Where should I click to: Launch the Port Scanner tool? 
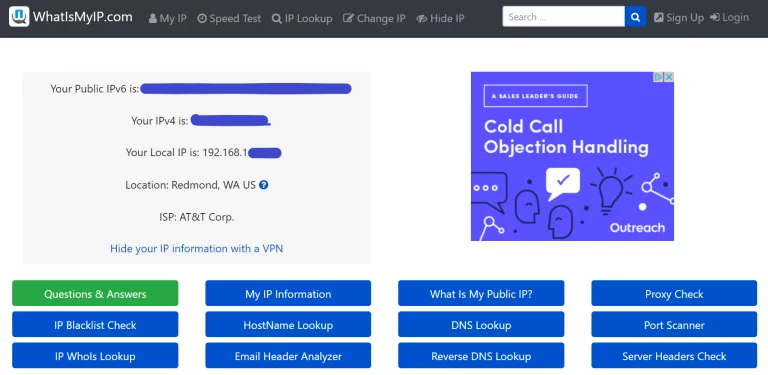(674, 325)
